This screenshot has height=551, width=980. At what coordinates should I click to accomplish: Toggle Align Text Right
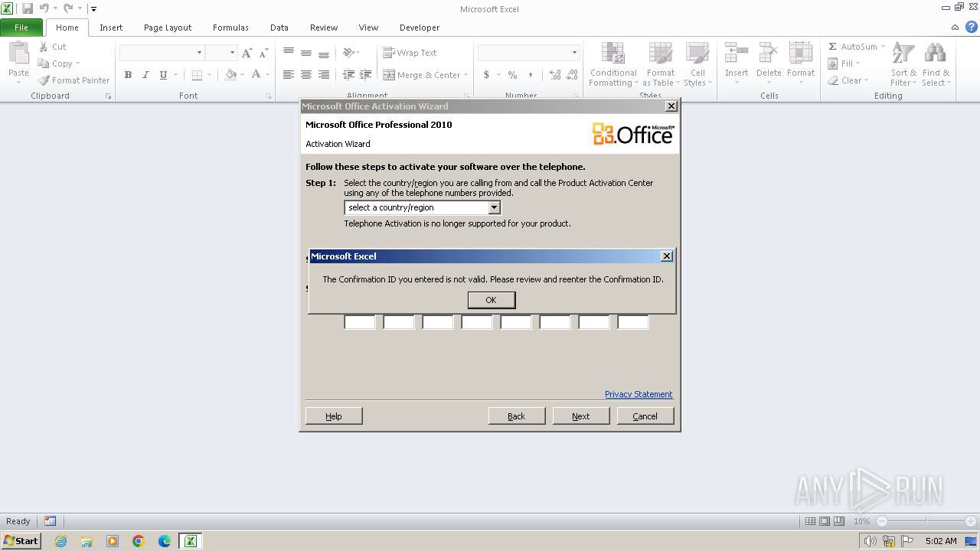[324, 75]
